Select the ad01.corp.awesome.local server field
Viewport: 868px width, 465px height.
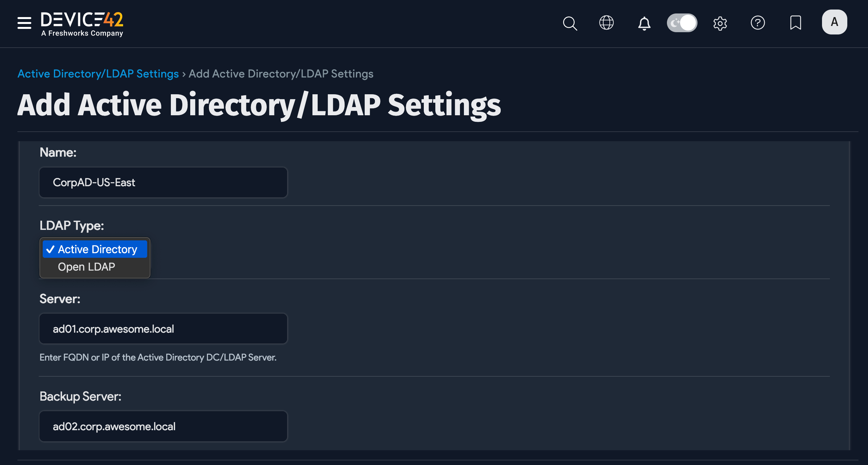[x=163, y=329]
